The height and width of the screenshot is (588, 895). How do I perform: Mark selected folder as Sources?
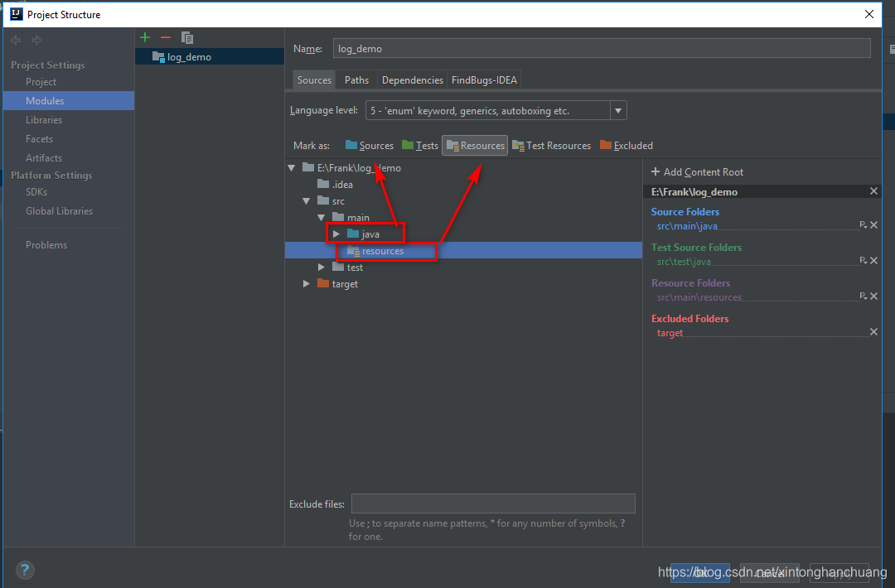click(x=369, y=145)
